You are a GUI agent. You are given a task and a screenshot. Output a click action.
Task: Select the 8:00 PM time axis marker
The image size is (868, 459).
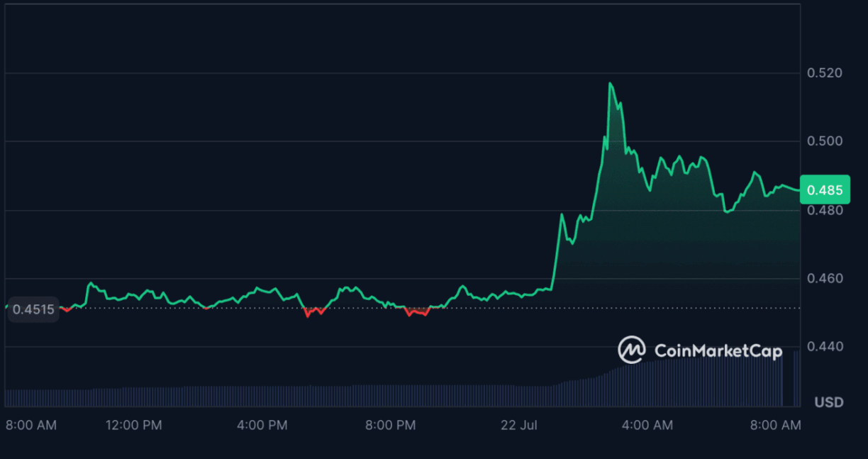click(390, 426)
